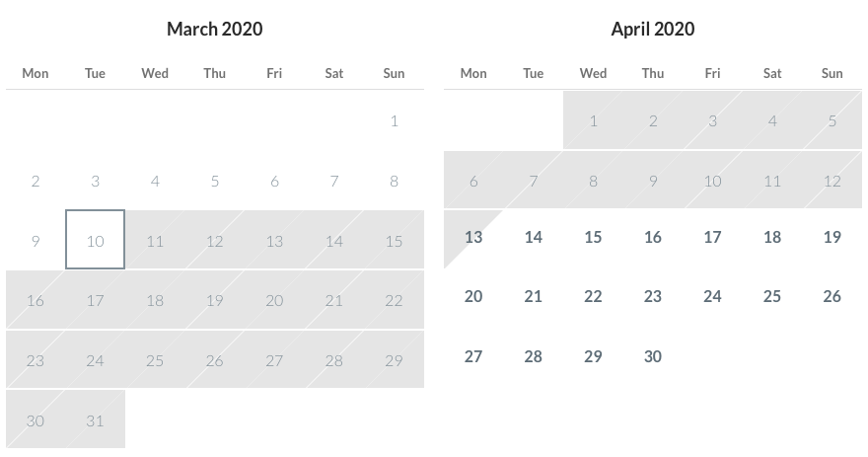Select March 5, 2020 date
Image resolution: width=868 pixels, height=457 pixels.
point(214,181)
